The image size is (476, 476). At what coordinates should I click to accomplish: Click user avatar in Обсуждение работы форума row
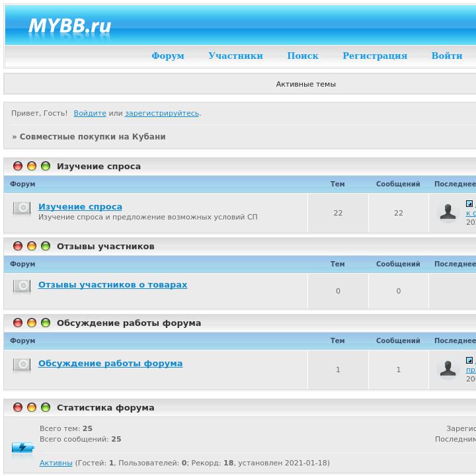448,369
